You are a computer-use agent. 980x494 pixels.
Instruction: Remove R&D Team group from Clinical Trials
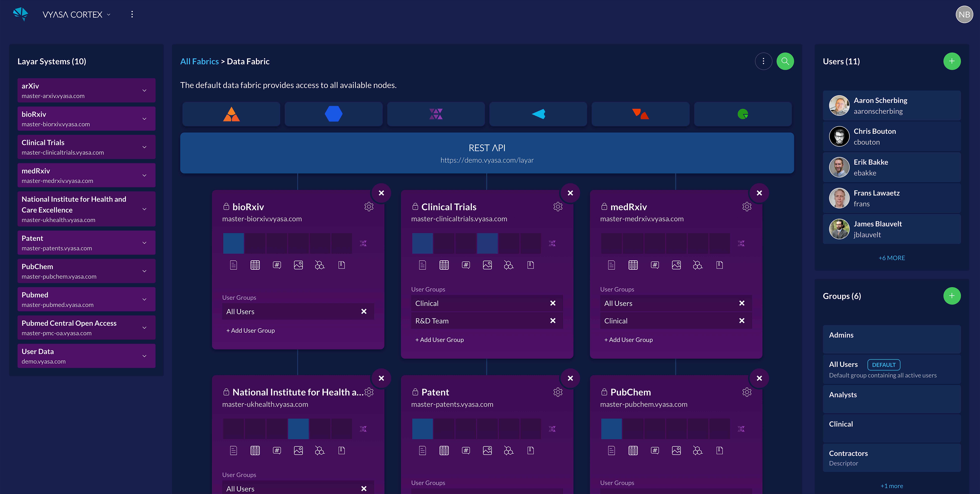pyautogui.click(x=553, y=321)
